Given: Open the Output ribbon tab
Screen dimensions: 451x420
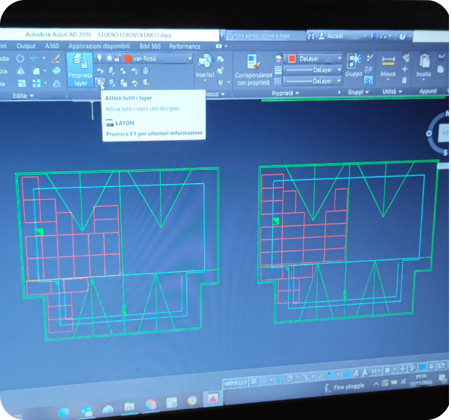Looking at the screenshot, I should [26, 46].
